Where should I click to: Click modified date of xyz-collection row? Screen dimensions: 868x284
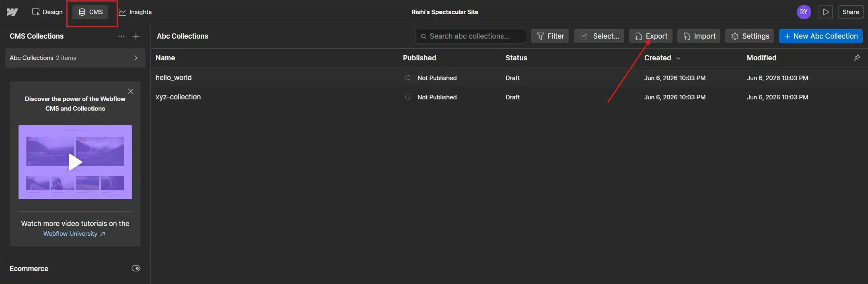pyautogui.click(x=777, y=97)
